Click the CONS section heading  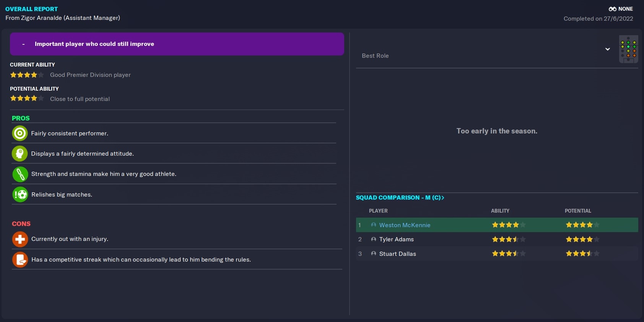(21, 224)
